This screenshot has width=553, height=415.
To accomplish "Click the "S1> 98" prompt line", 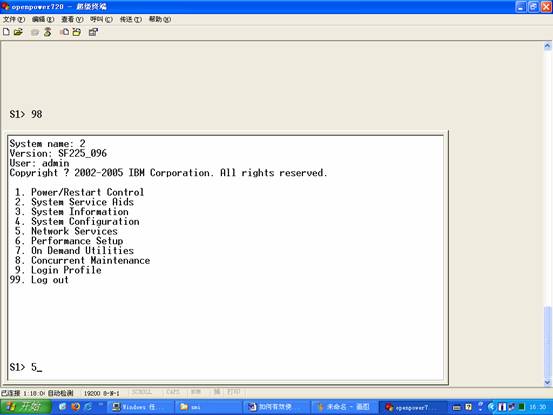I will (x=26, y=114).
